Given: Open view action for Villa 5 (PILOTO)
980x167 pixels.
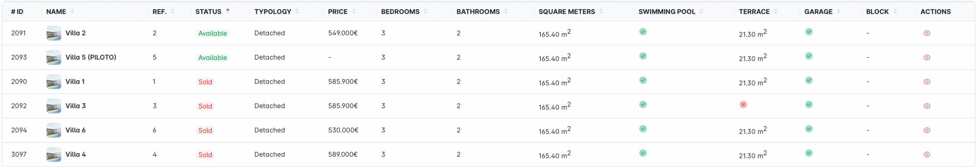Looking at the screenshot, I should (x=926, y=57).
